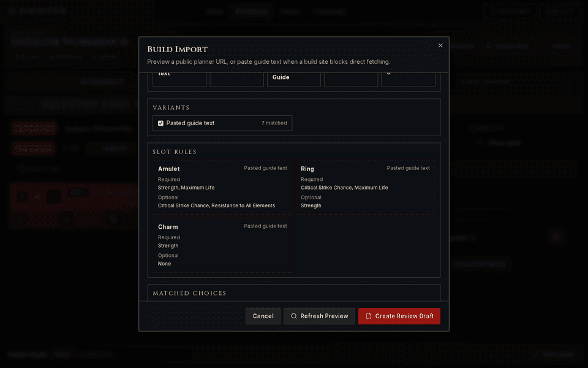Image resolution: width=588 pixels, height=368 pixels.
Task: Click 'Critical Strike Chance, Maximum Life' under Ring
Action: coord(344,188)
